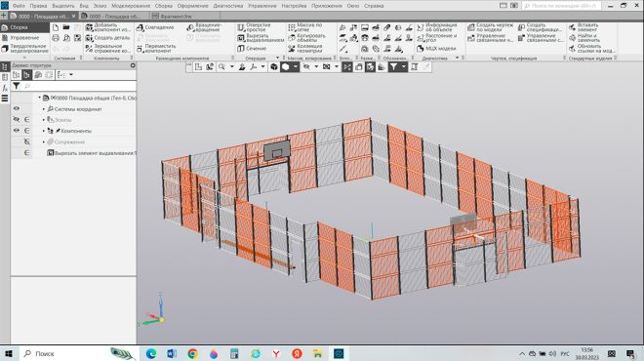
Task: Toggle visibility eye for 'Компоненты'
Action: [x=17, y=131]
